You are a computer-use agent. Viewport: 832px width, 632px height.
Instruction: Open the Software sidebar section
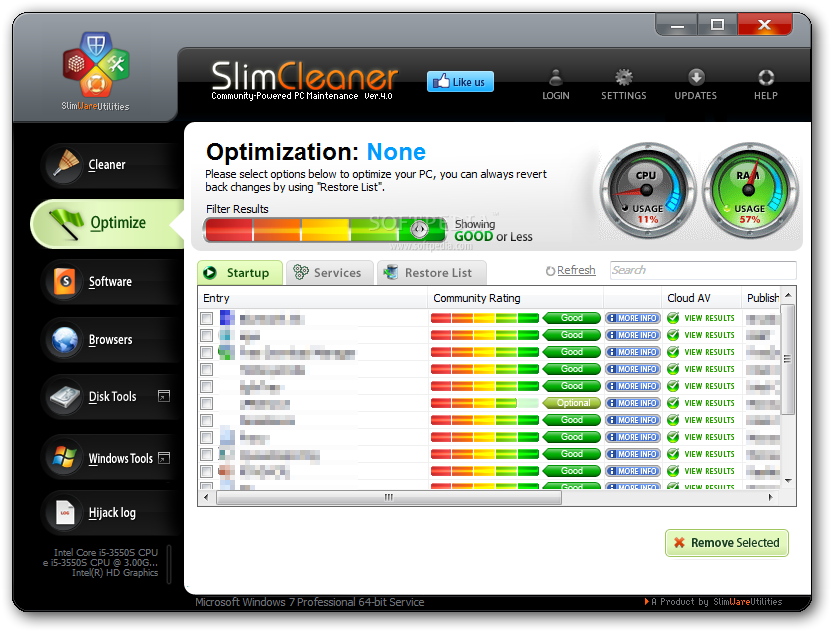pyautogui.click(x=109, y=282)
